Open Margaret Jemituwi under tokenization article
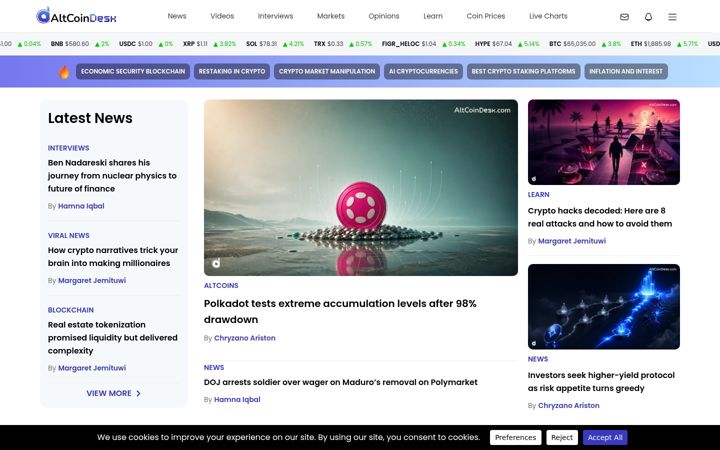This screenshot has height=450, width=720. click(x=92, y=368)
